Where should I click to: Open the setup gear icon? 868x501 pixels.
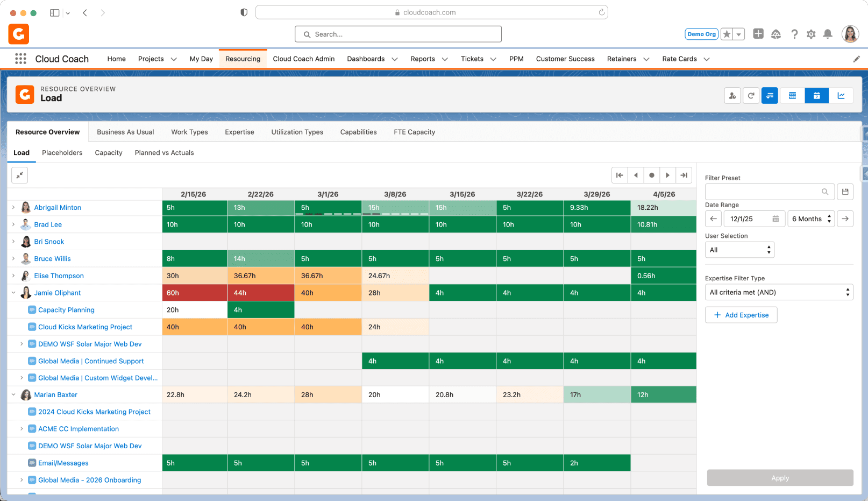811,34
